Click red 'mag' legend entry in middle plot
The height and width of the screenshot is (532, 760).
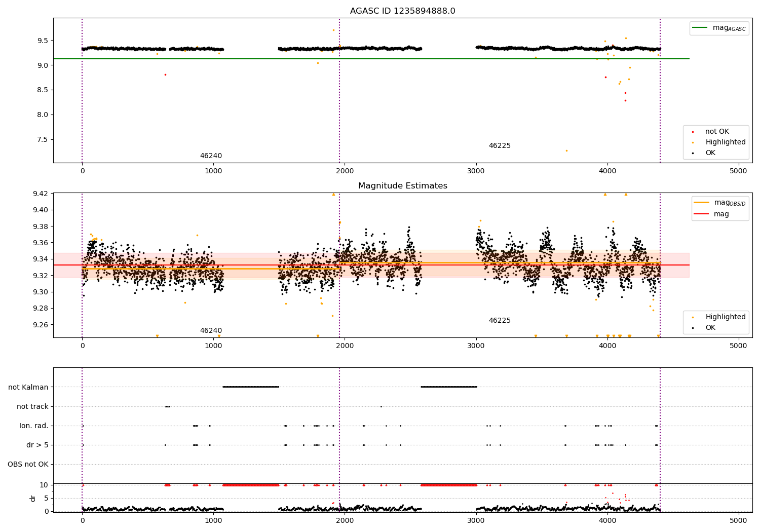(712, 214)
